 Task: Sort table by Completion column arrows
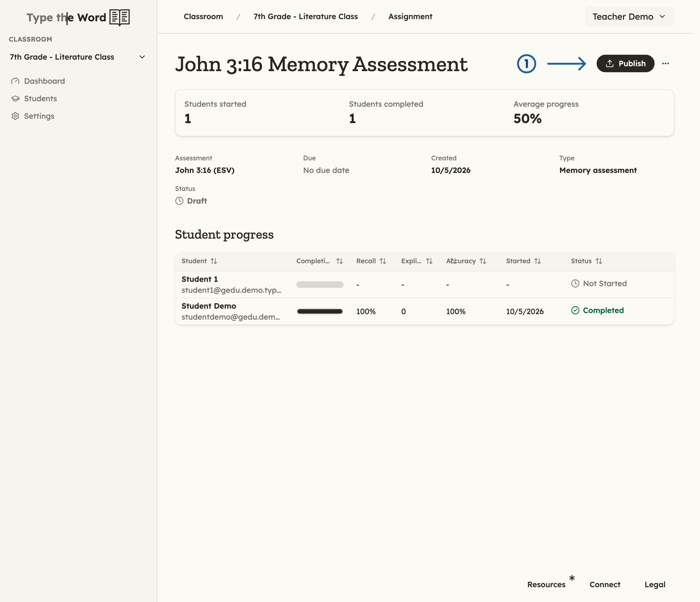coord(340,261)
